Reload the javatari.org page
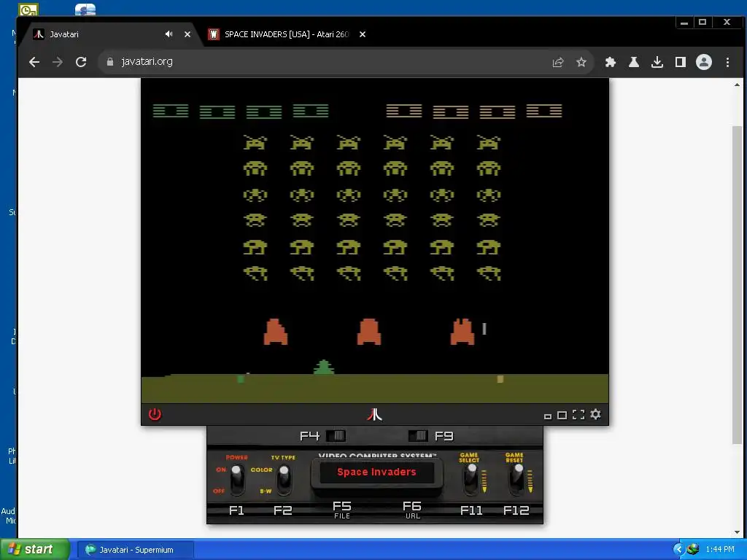747x560 pixels. 81,62
